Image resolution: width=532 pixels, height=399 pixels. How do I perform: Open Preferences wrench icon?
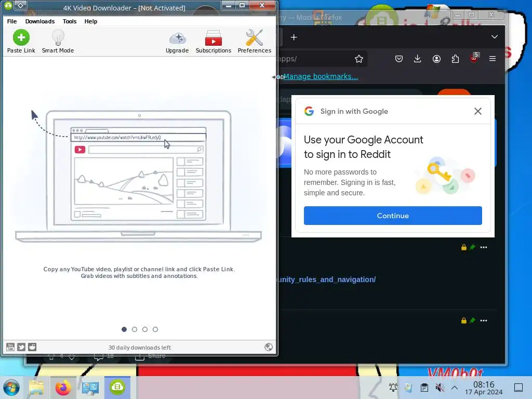tap(255, 42)
